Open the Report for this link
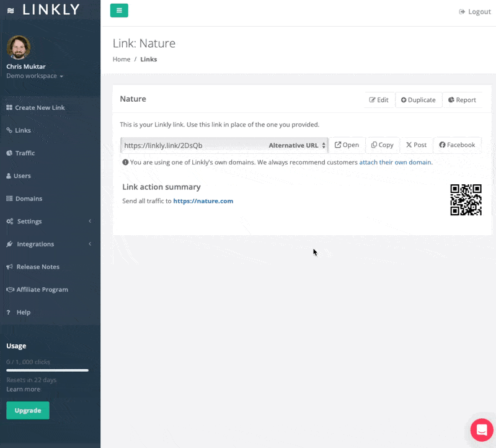The image size is (496, 448). (x=462, y=100)
